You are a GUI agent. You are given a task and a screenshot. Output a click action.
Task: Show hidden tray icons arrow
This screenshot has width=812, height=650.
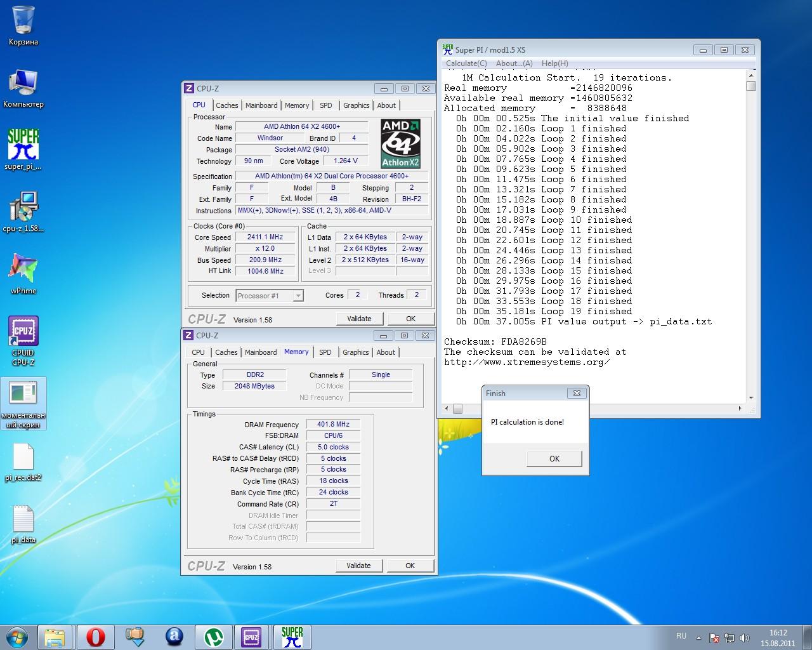click(x=698, y=638)
